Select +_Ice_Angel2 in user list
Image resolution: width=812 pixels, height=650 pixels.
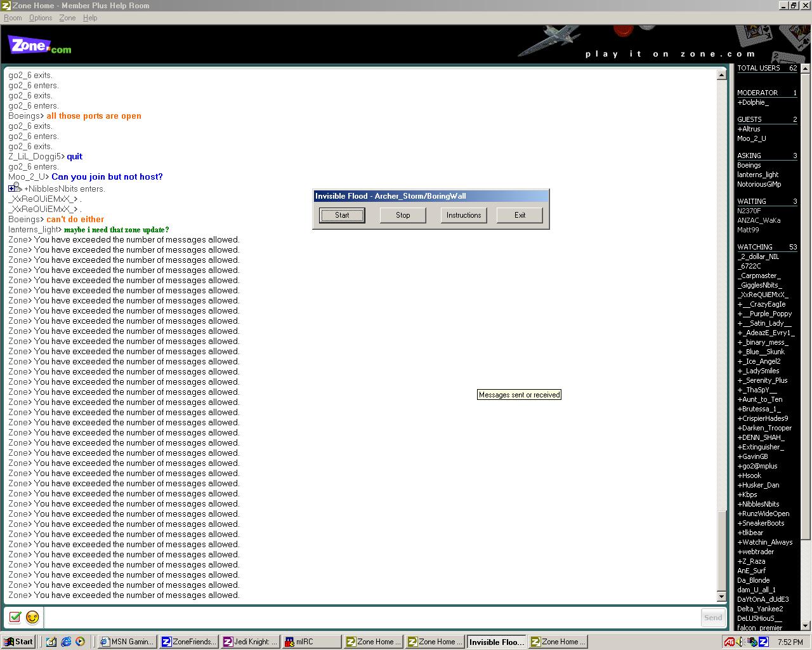(759, 361)
